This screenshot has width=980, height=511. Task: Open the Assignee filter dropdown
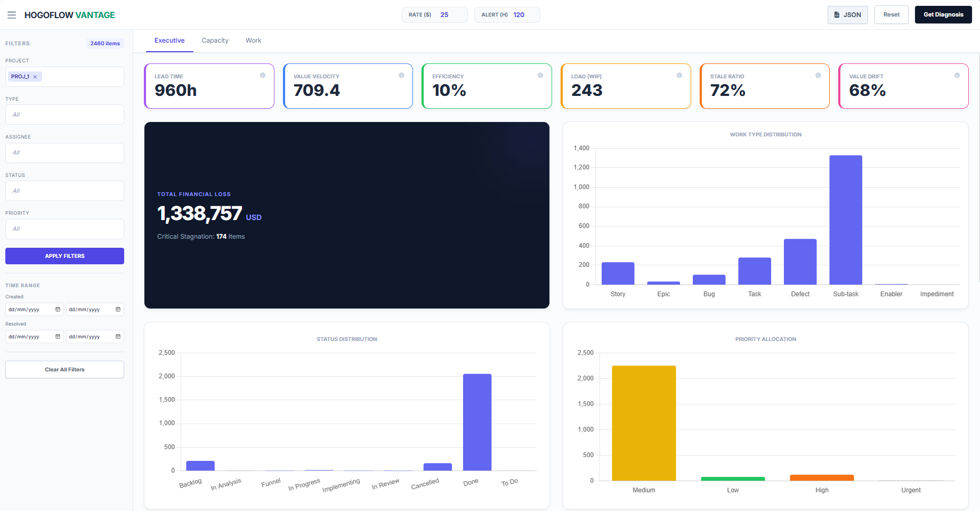[x=64, y=153]
